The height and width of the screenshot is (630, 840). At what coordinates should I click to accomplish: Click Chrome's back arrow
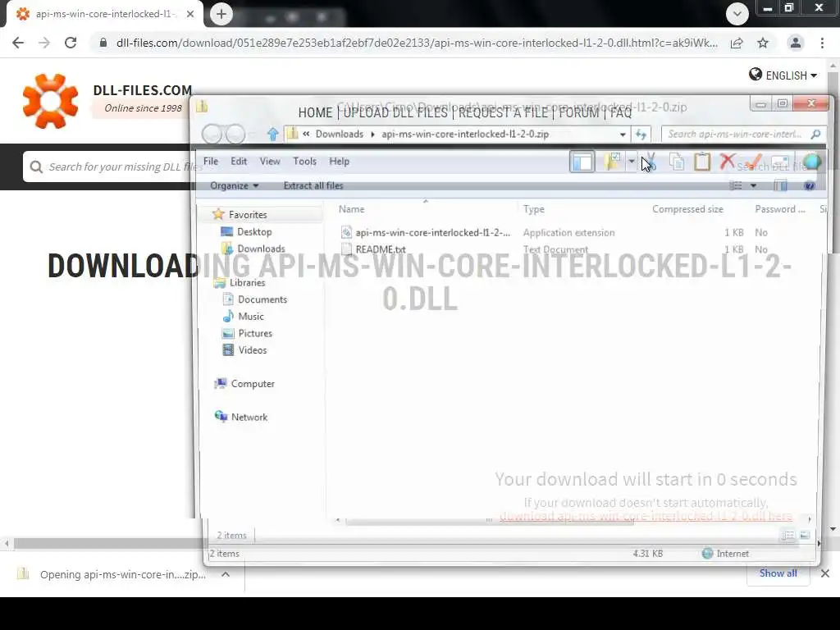(18, 43)
